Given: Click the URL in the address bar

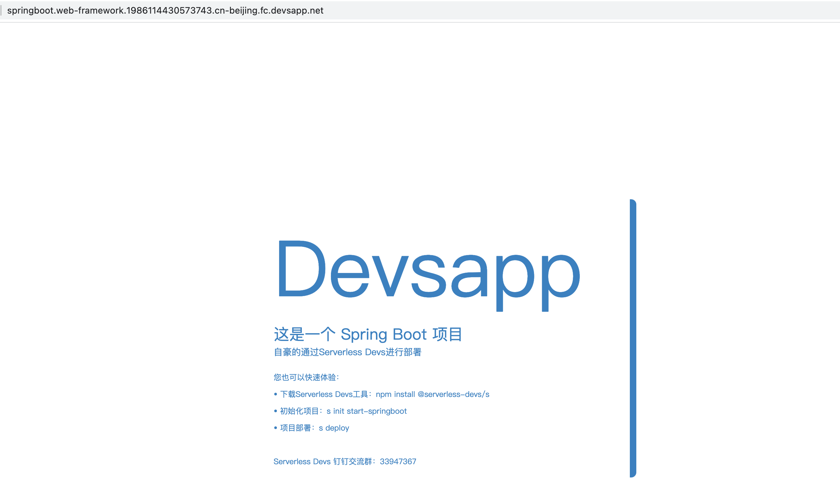Looking at the screenshot, I should click(x=165, y=11).
